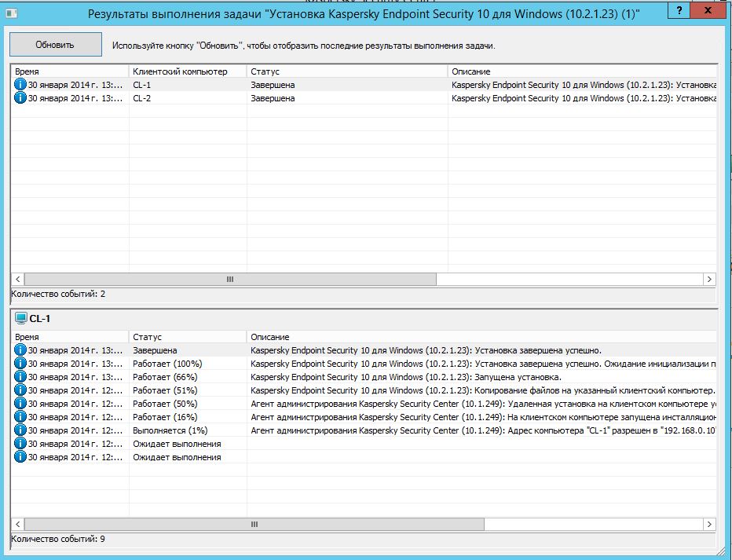Sort lower list by Время column header

coord(70,337)
